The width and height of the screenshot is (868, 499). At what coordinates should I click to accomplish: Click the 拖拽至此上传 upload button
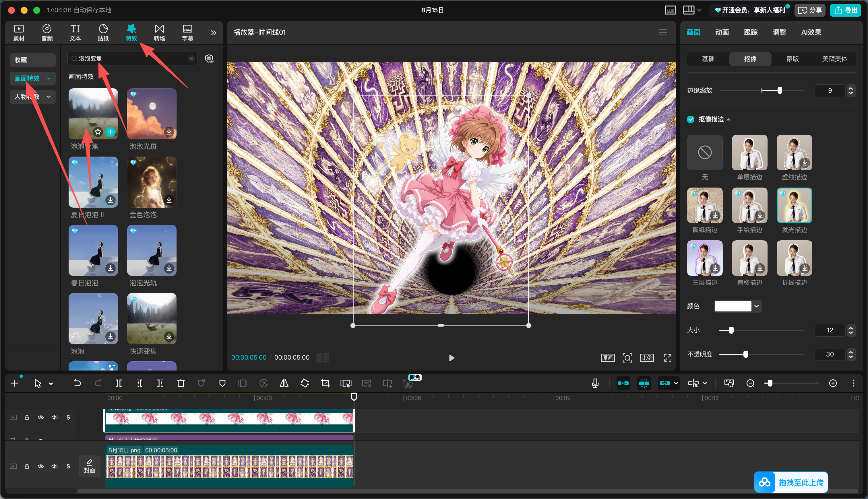coord(791,483)
